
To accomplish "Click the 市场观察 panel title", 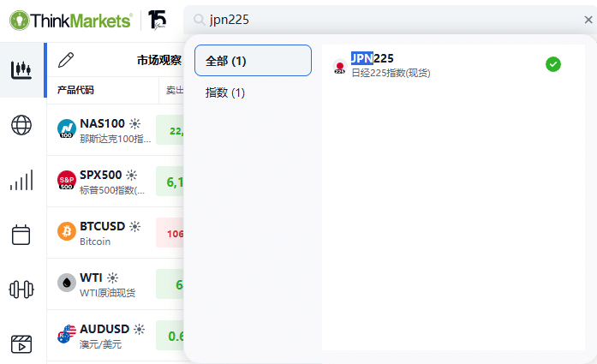I will (x=159, y=60).
